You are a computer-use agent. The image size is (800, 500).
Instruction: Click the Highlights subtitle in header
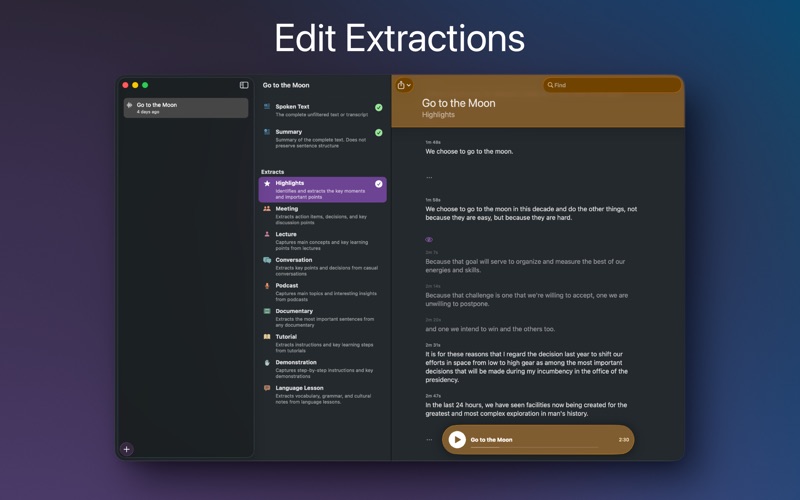[438, 115]
